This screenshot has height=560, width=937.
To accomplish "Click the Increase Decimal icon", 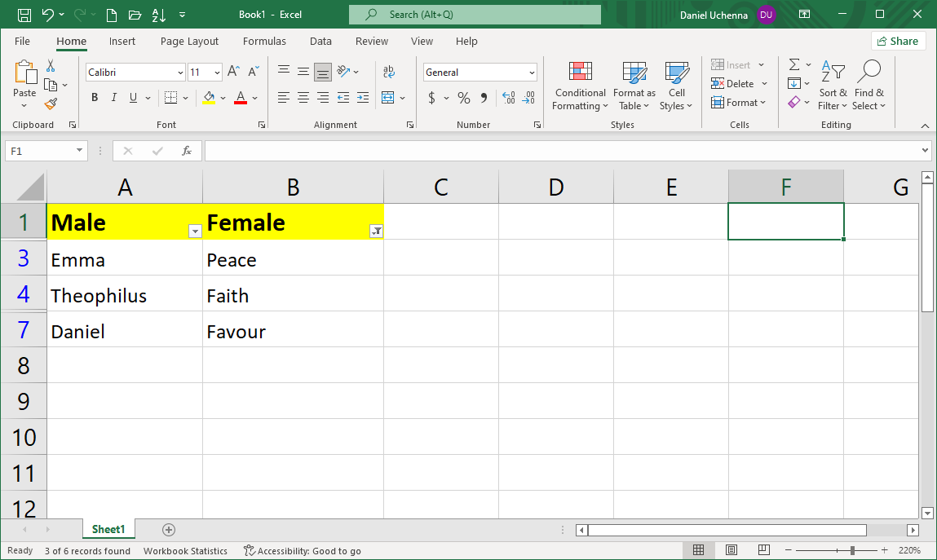I will pyautogui.click(x=509, y=98).
